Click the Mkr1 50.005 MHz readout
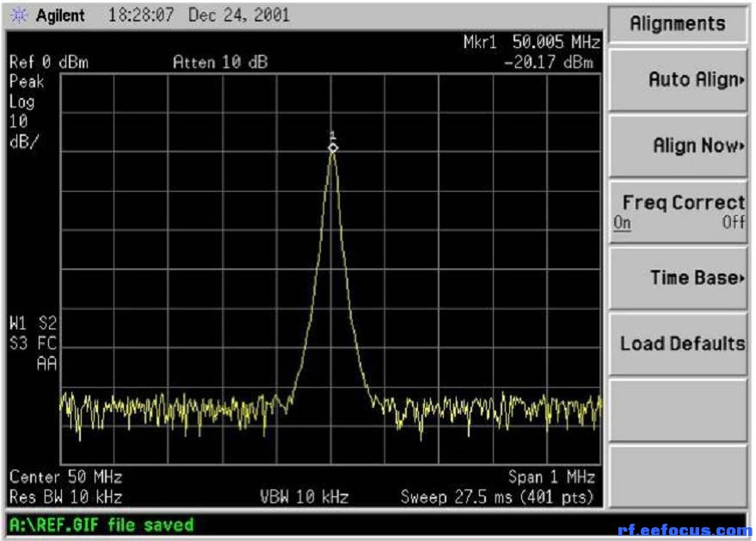 pyautogui.click(x=532, y=42)
